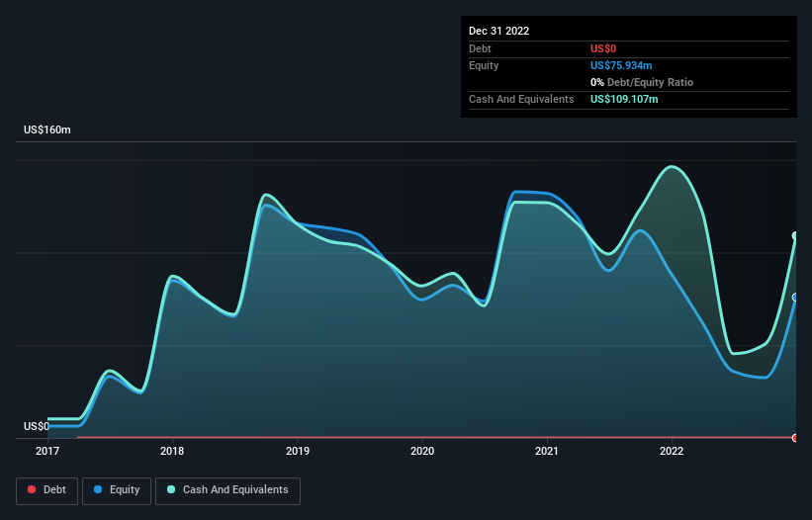Click the Dec 31 2022 tooltip date
The image size is (812, 520).
pos(498,31)
